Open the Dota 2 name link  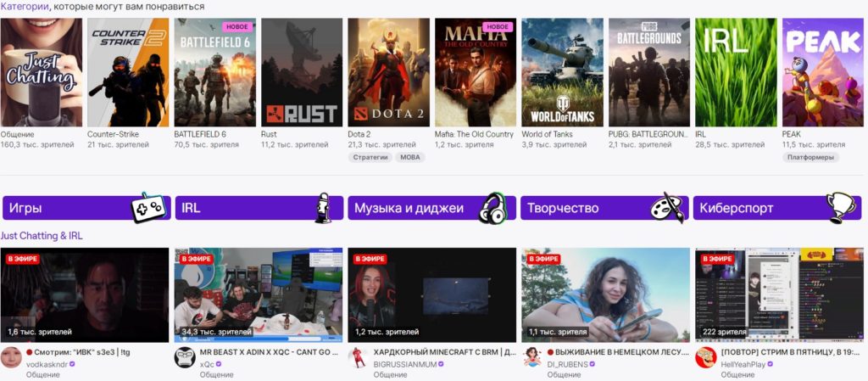click(359, 135)
